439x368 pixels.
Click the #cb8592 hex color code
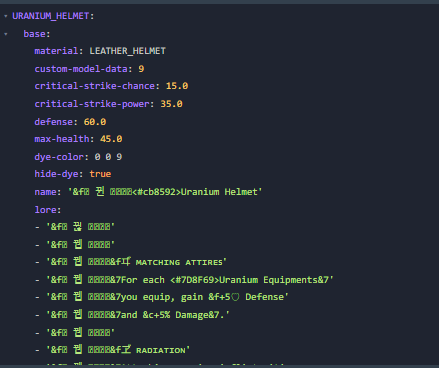tap(157, 192)
